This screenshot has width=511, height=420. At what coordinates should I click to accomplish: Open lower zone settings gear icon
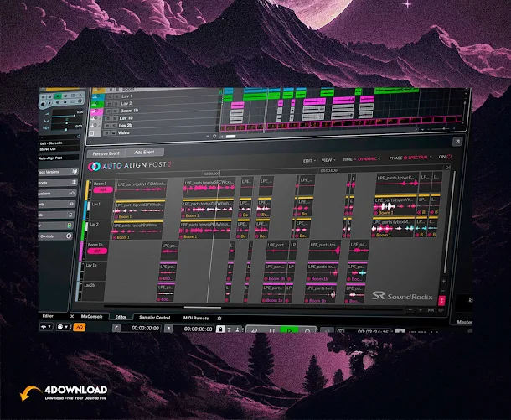(219, 319)
